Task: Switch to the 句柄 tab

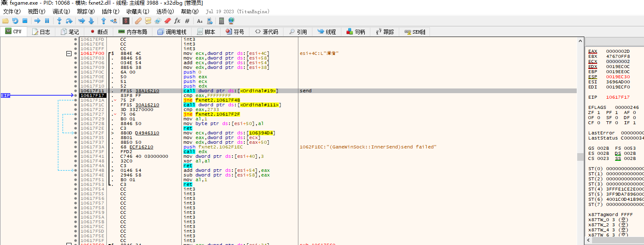Action: 355,31
